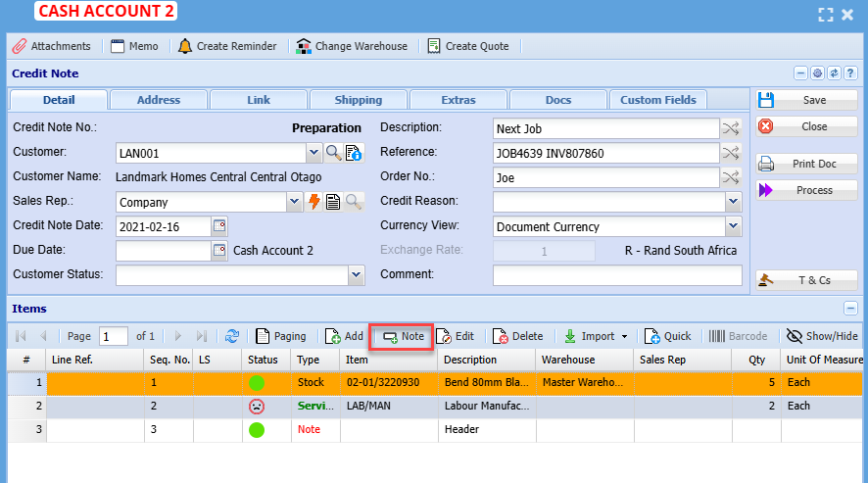Click the green status dot on row 1
The width and height of the screenshot is (868, 483).
click(x=257, y=383)
